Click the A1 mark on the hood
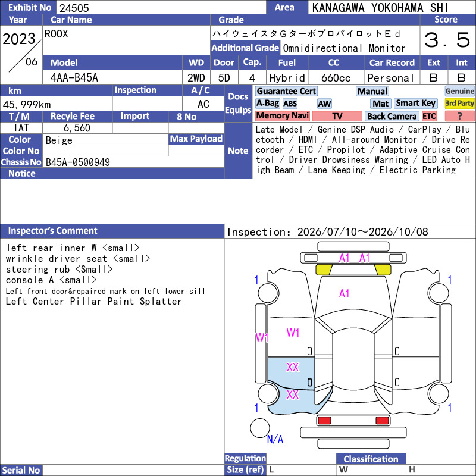476x476 pixels. pos(344,293)
